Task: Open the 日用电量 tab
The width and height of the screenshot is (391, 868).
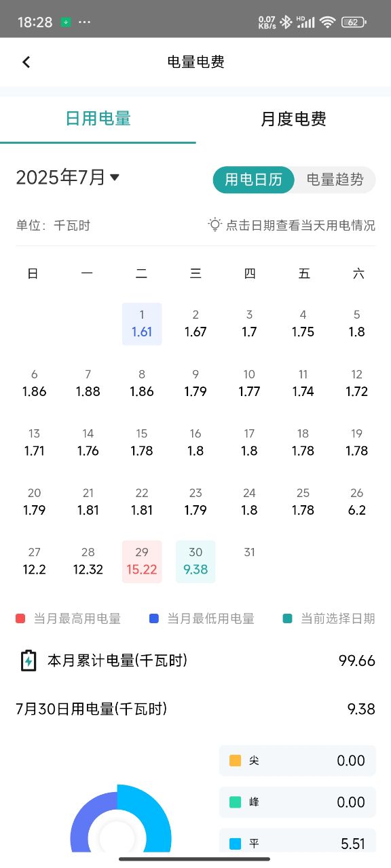Action: [98, 119]
